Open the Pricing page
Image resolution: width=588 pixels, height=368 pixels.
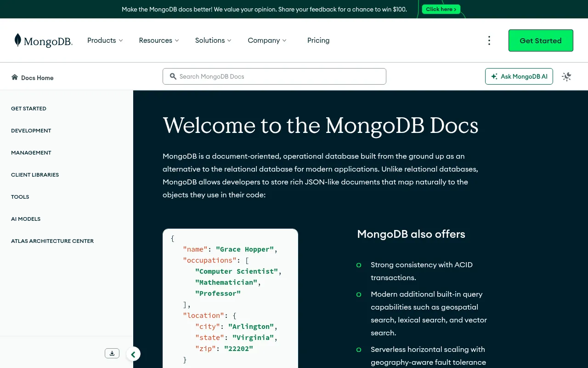(x=318, y=40)
